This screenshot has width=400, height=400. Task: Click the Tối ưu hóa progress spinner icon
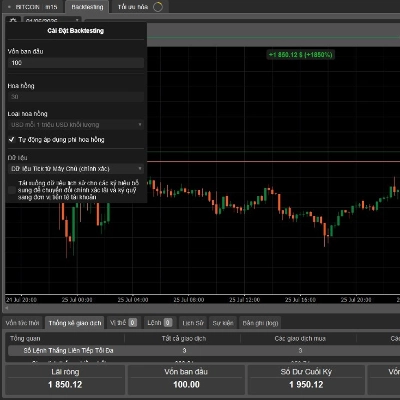[x=158, y=7]
